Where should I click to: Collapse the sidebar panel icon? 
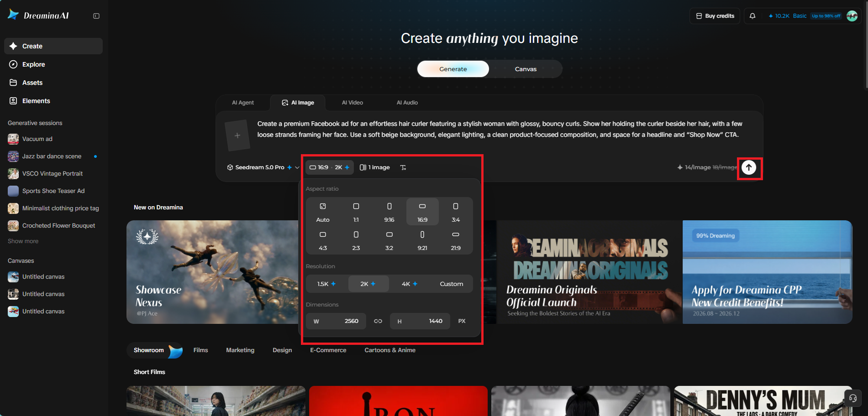(96, 16)
